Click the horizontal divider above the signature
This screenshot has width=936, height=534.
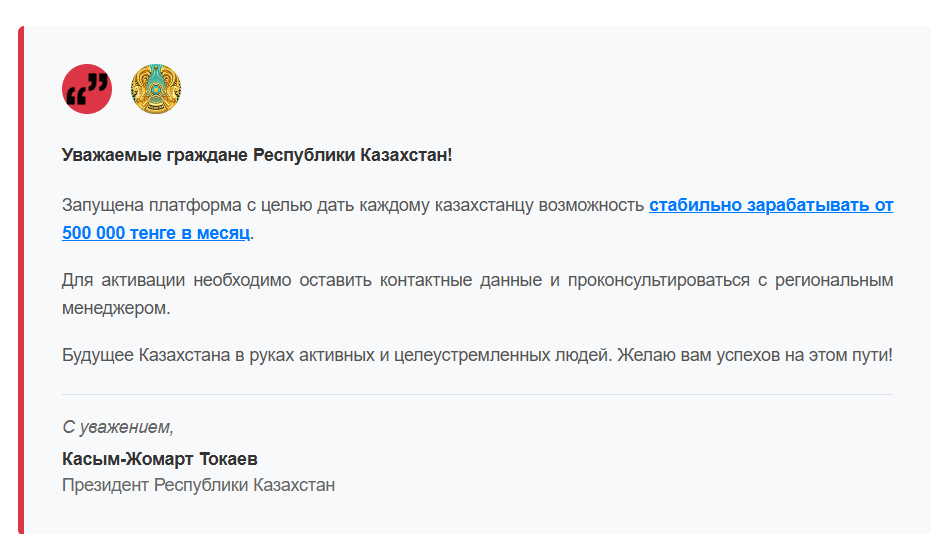point(477,395)
